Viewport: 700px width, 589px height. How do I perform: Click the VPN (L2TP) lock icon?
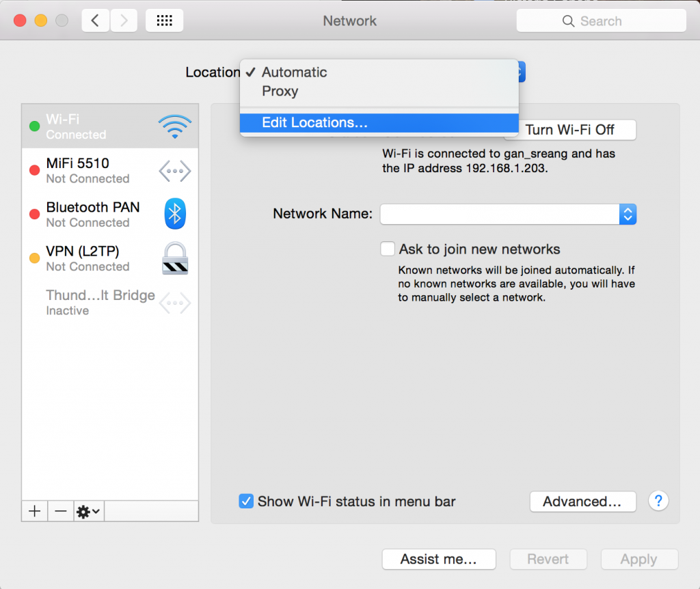click(174, 258)
